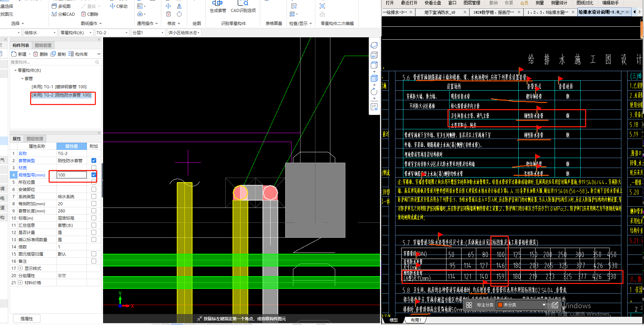This screenshot has height=325, width=644.
Task: Click the rotate view icon on viewport toolbar
Action: point(374,92)
